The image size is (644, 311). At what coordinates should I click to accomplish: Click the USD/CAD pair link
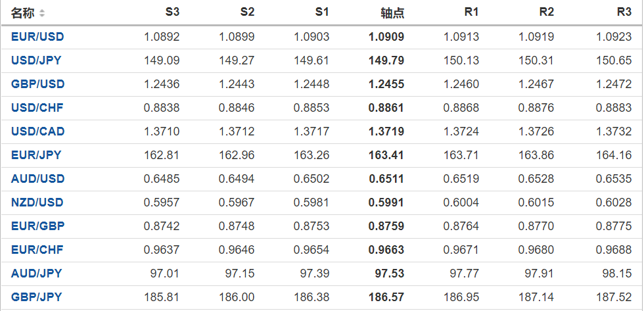(x=37, y=132)
